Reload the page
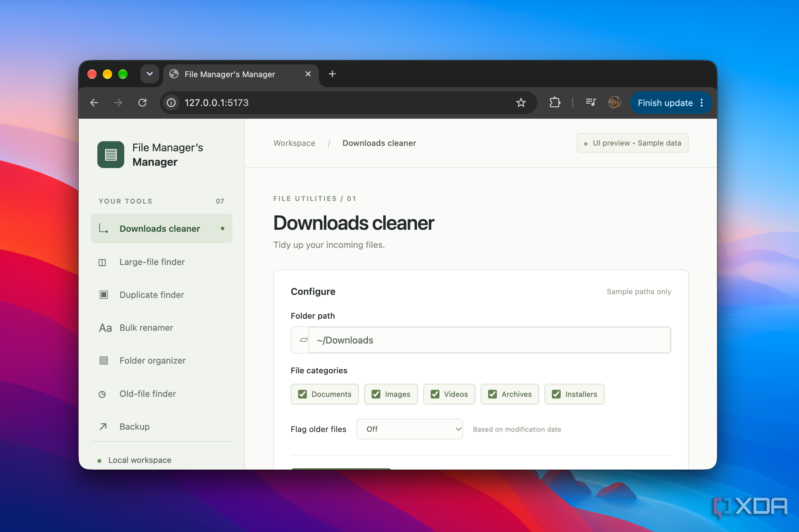This screenshot has height=532, width=799. (x=142, y=102)
